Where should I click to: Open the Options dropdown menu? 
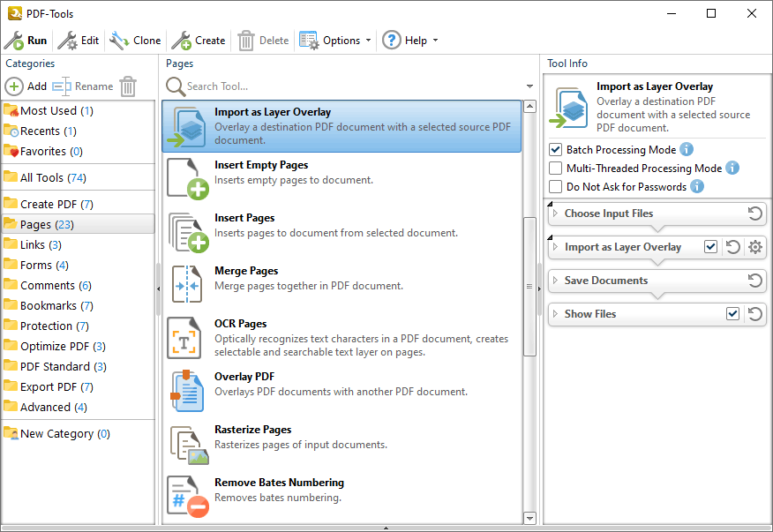[x=334, y=41]
